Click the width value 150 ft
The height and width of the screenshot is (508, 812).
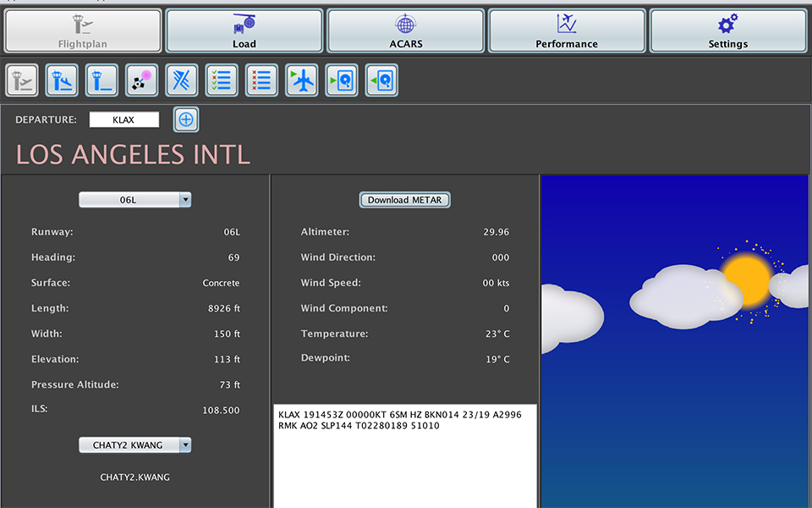point(227,334)
